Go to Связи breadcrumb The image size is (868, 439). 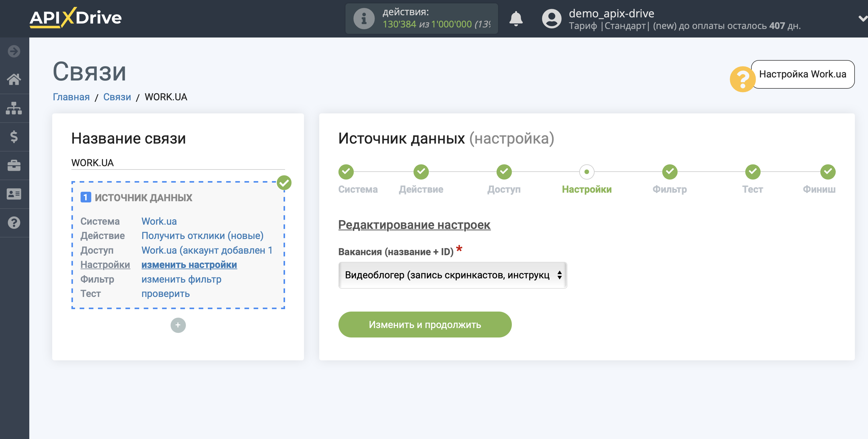(117, 97)
